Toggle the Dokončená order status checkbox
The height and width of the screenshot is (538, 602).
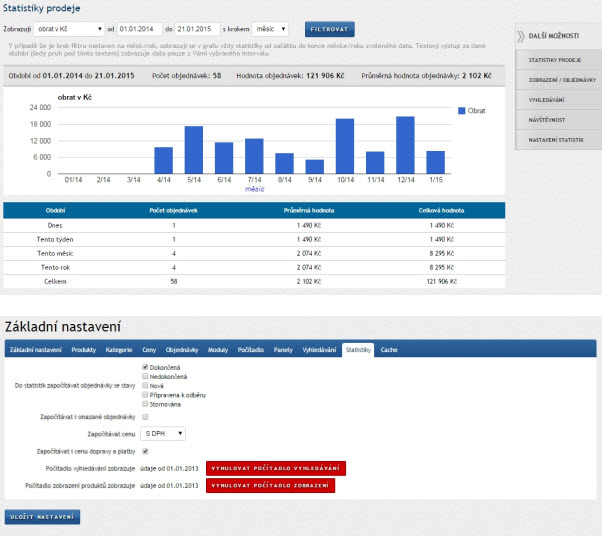tap(146, 367)
